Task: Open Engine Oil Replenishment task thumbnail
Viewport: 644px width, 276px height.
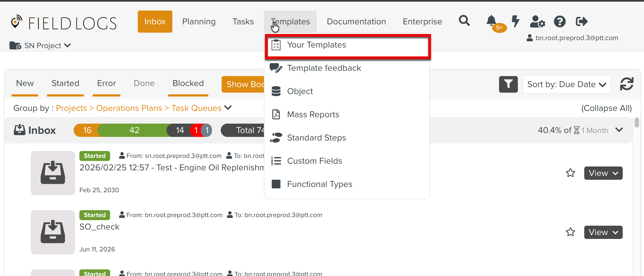Action: [x=53, y=173]
